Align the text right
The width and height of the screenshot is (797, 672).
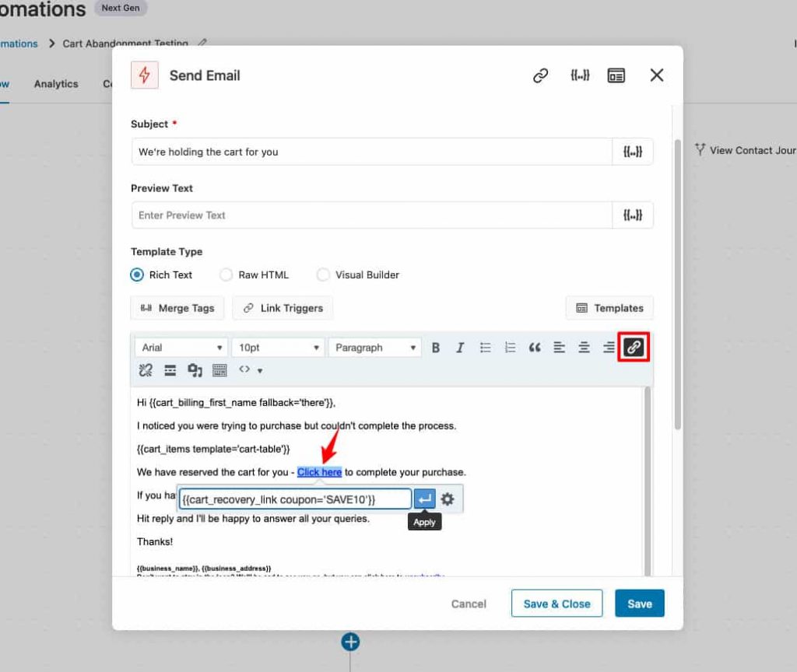pos(609,348)
